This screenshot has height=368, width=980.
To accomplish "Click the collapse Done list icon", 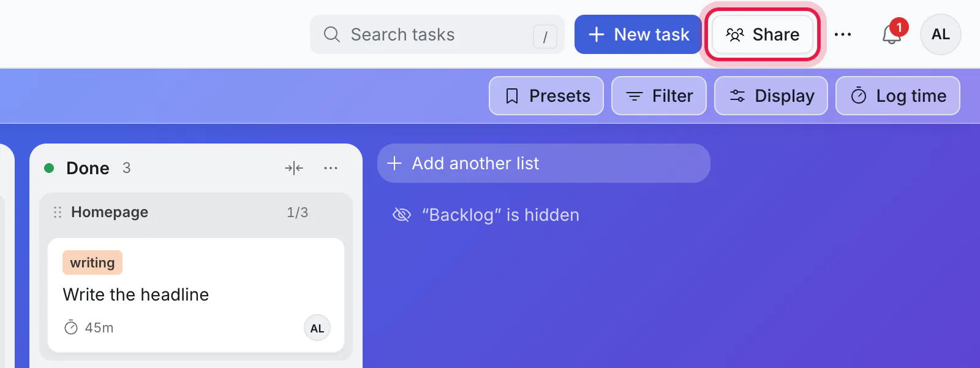I will tap(294, 168).
